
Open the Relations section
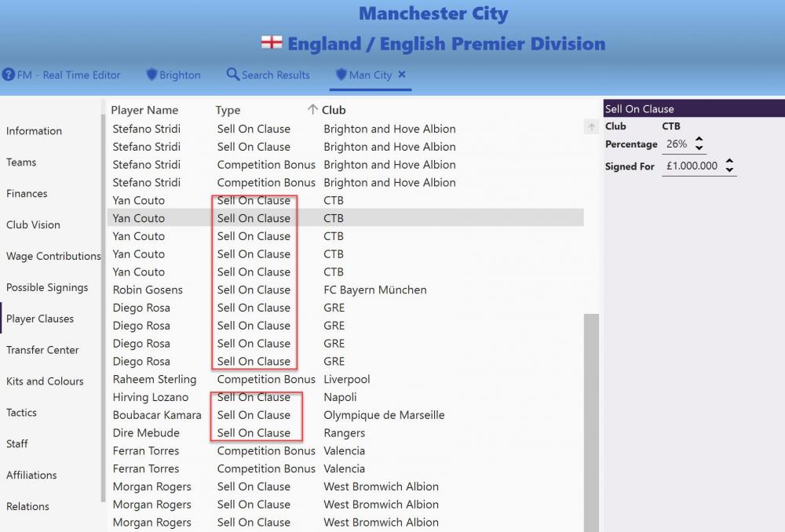[x=27, y=506]
